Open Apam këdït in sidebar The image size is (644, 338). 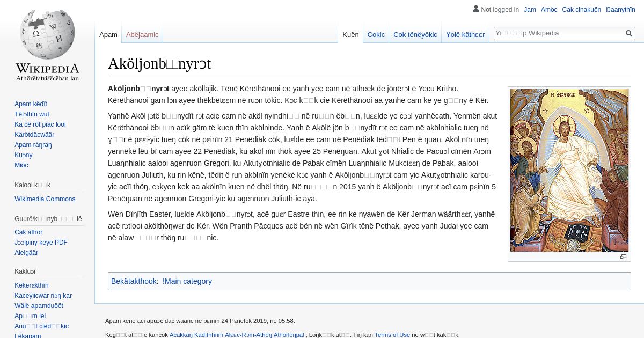tap(31, 104)
